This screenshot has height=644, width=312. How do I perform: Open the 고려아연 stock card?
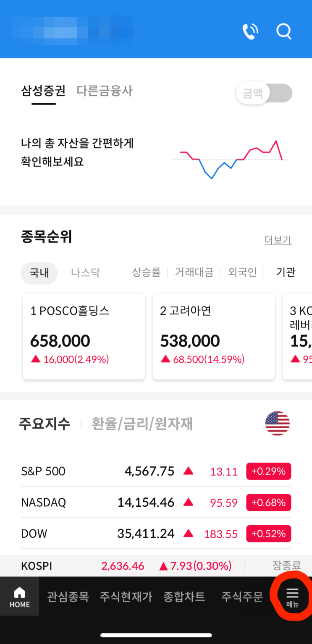[x=214, y=336]
